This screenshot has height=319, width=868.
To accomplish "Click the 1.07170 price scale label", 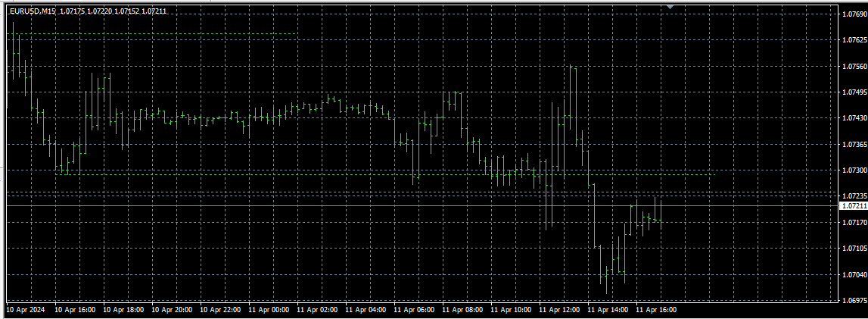I will pos(853,223).
